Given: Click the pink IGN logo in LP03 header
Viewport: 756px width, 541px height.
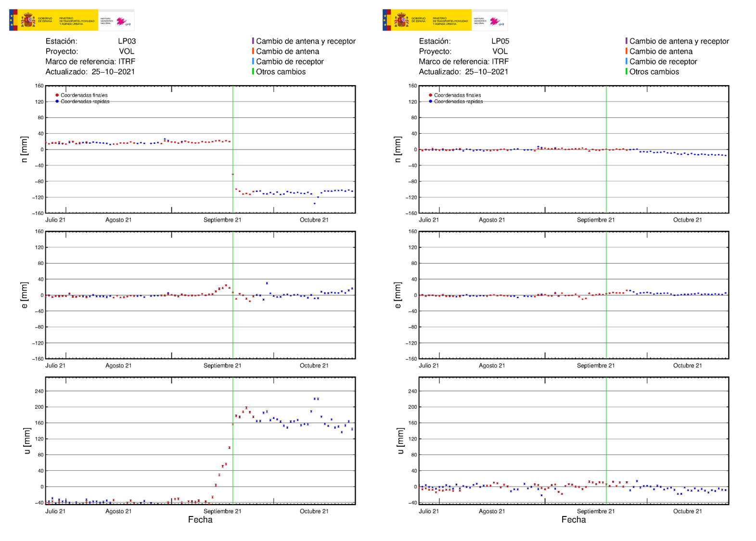Looking at the screenshot, I should click(x=123, y=21).
